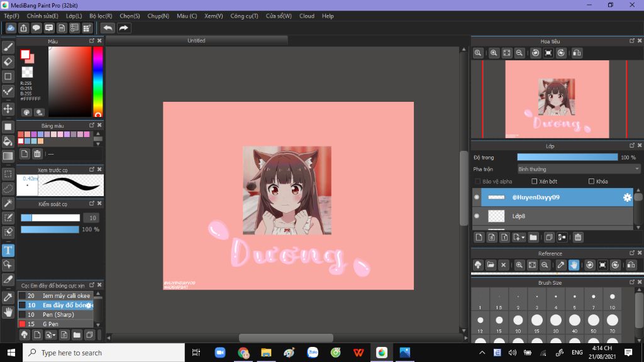
Task: Click the cloud save icon in toolbar
Action: [x=11, y=28]
